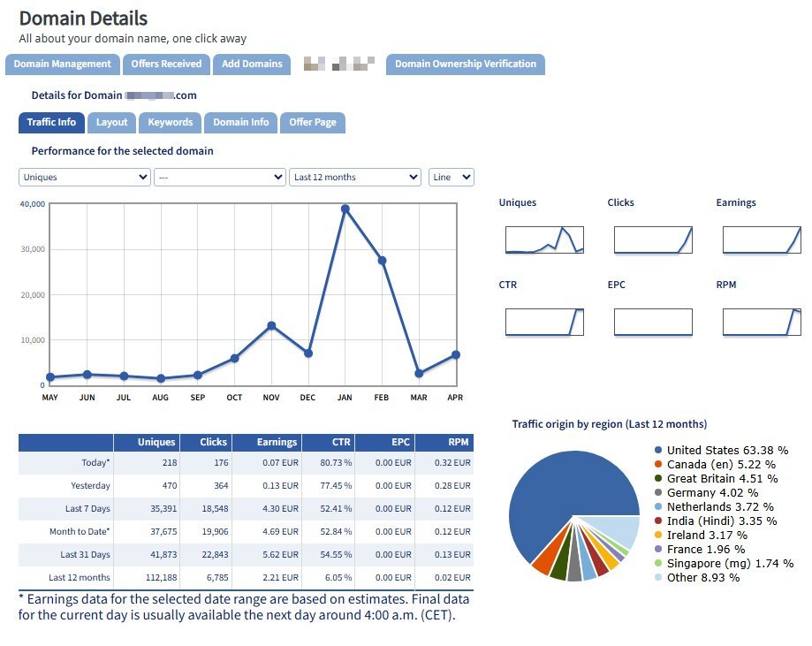
Task: Select the Clicks mini chart thumbnail
Action: [x=654, y=239]
